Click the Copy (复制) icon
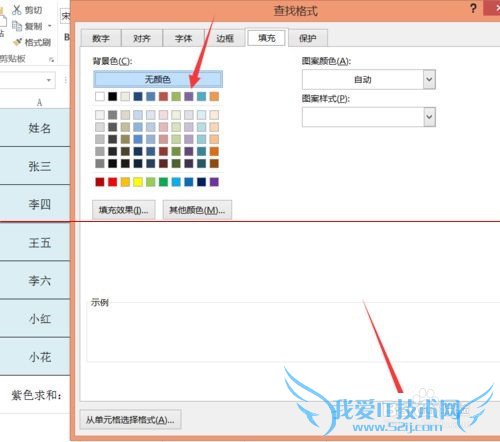 click(17, 26)
